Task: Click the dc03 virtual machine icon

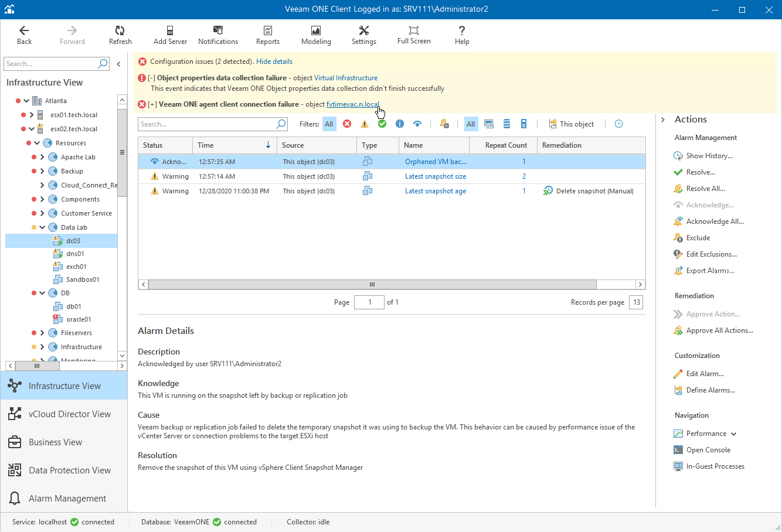Action: coord(57,240)
